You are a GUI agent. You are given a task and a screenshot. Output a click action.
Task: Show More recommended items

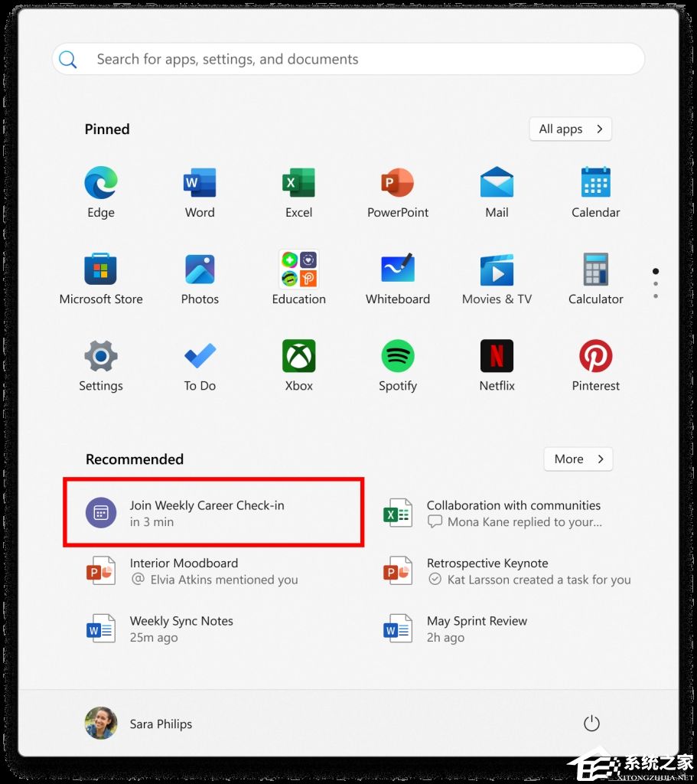pos(578,459)
